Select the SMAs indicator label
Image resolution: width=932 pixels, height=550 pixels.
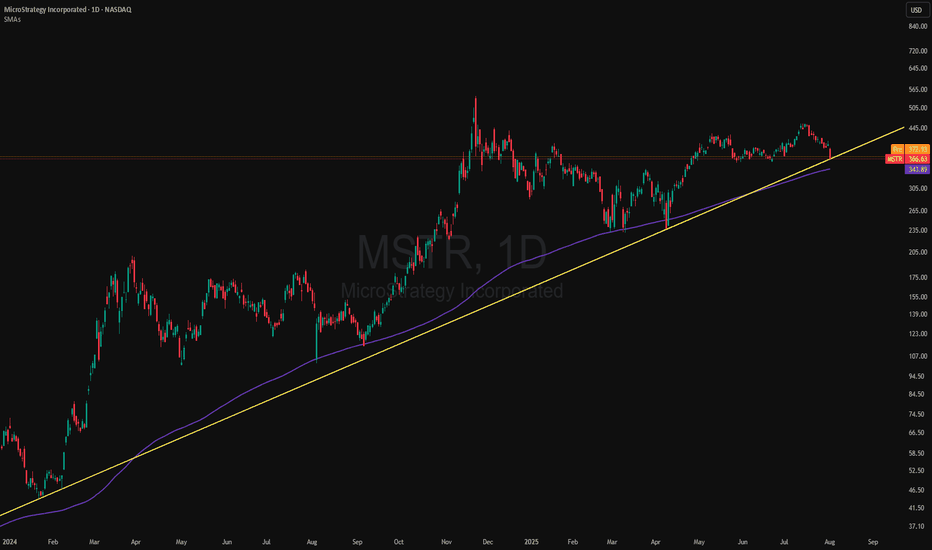[x=12, y=20]
